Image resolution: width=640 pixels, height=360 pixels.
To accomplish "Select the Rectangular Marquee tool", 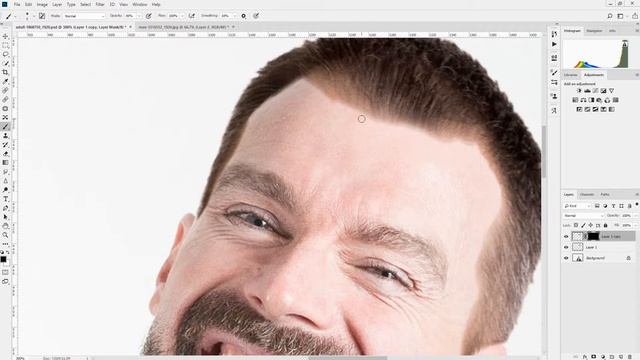I will tap(5, 45).
